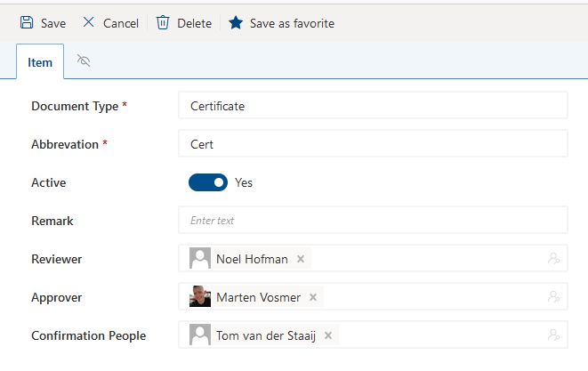Click the crossed-out eye hidden tab icon
The width and height of the screenshot is (588, 371).
coord(84,60)
